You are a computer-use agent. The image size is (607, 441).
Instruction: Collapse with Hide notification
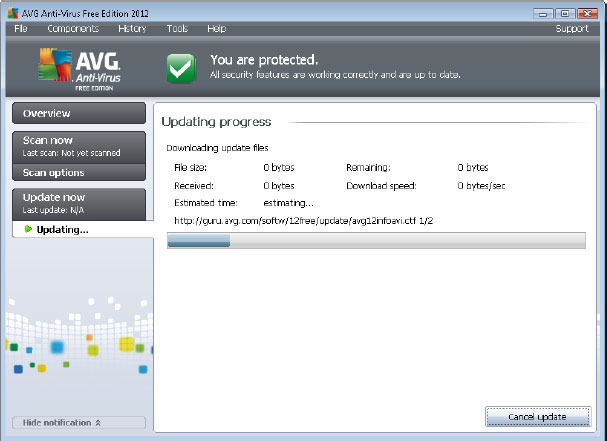79,422
